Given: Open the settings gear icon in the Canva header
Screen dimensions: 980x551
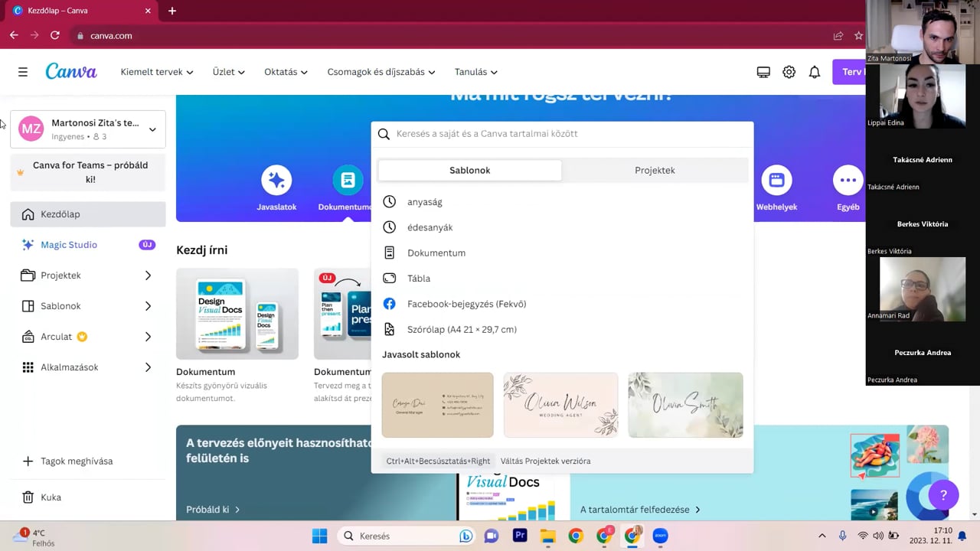Looking at the screenshot, I should click(789, 72).
